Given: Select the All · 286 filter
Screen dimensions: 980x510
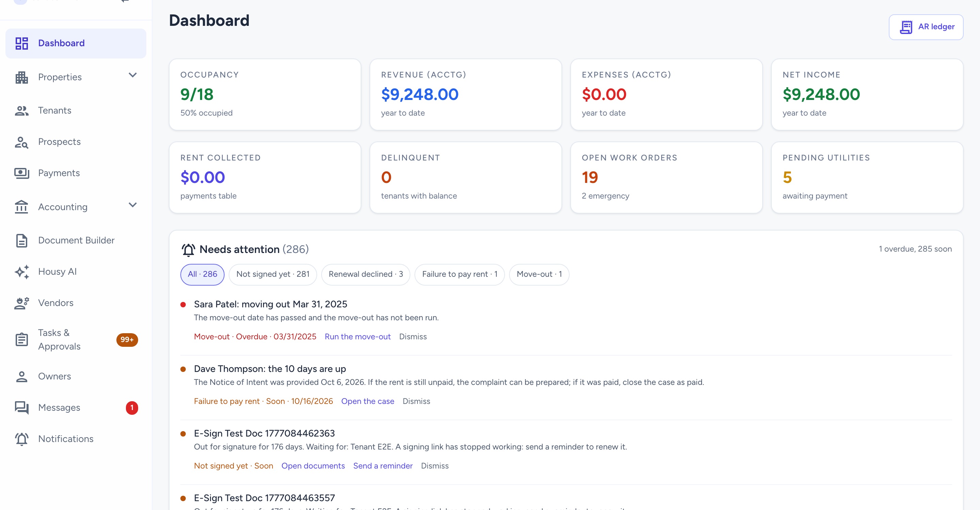Looking at the screenshot, I should 202,274.
